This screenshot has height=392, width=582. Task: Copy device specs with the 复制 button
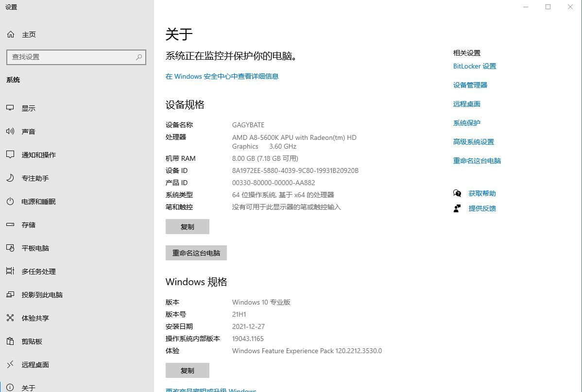(187, 226)
